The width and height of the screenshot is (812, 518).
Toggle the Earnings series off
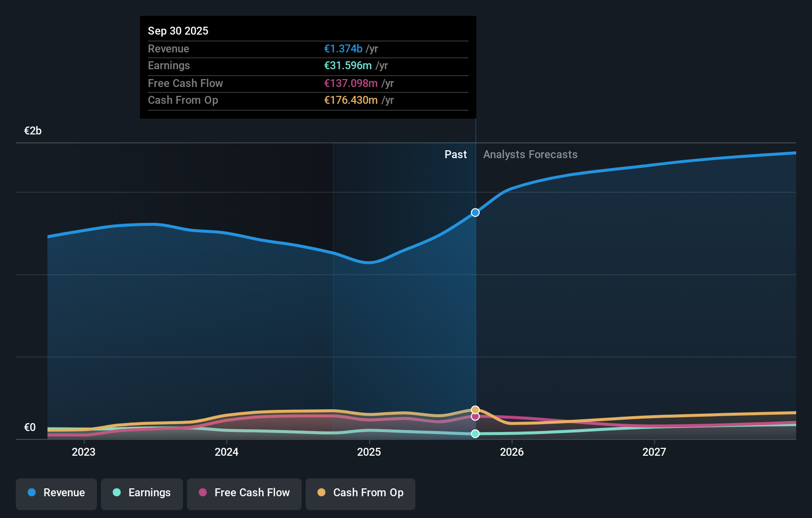[142, 493]
